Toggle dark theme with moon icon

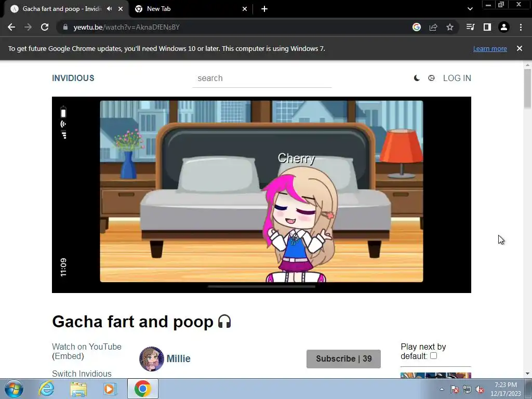coord(417,78)
